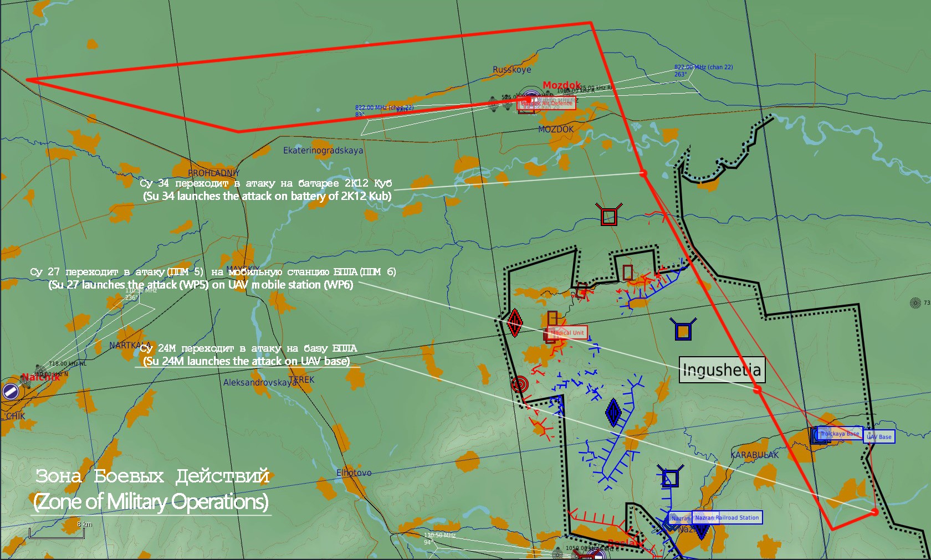
Task: Click the Nalchik airfield symbol
Action: [11, 391]
